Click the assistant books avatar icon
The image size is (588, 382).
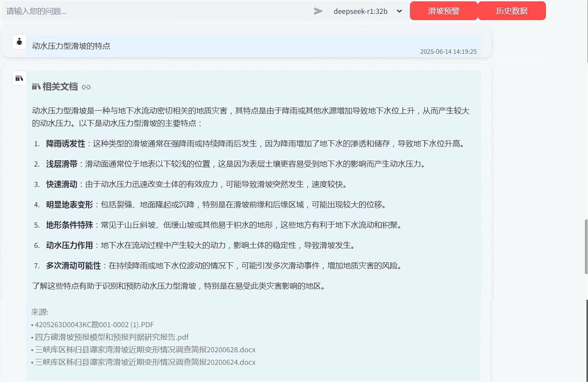pyautogui.click(x=19, y=78)
